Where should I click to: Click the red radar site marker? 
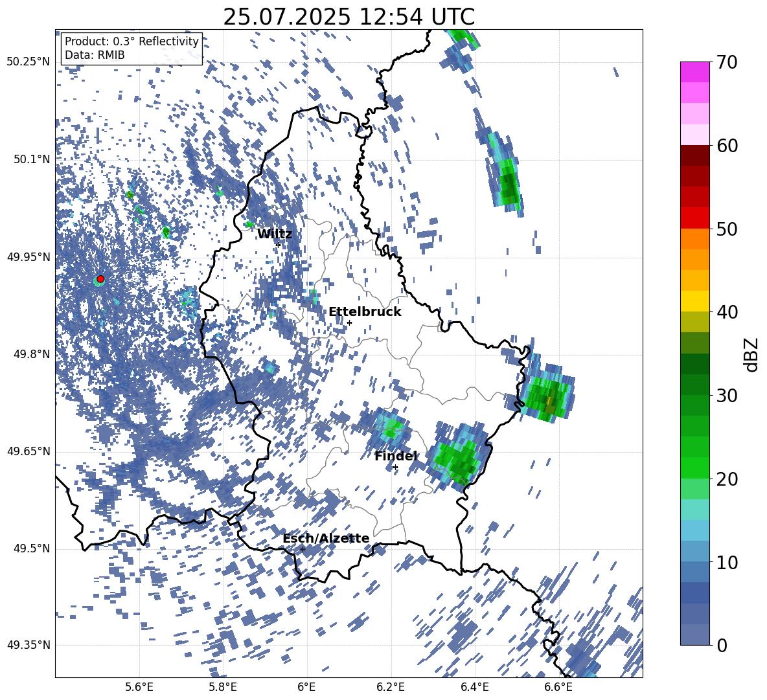pos(100,279)
